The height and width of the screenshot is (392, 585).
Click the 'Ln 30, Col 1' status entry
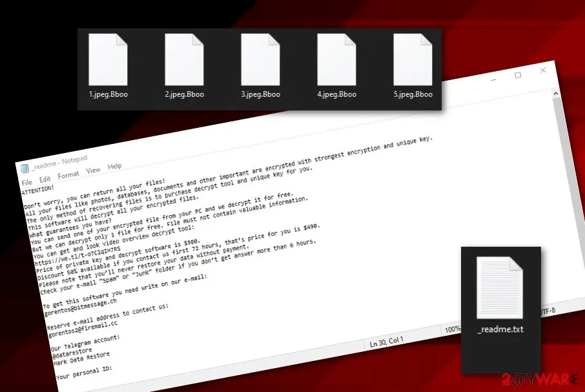(387, 342)
